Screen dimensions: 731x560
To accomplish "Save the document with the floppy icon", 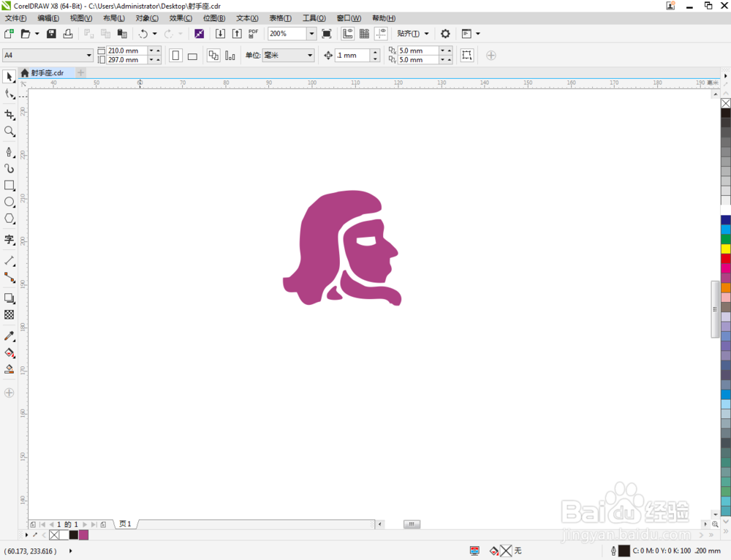I will click(51, 34).
